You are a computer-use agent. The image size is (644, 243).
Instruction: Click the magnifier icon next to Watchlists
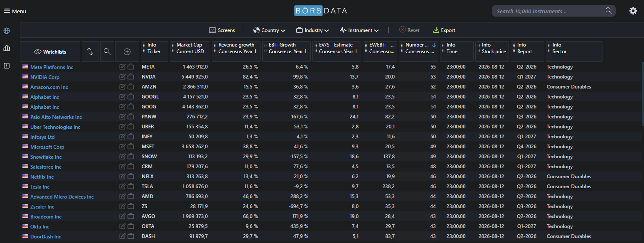pyautogui.click(x=107, y=52)
